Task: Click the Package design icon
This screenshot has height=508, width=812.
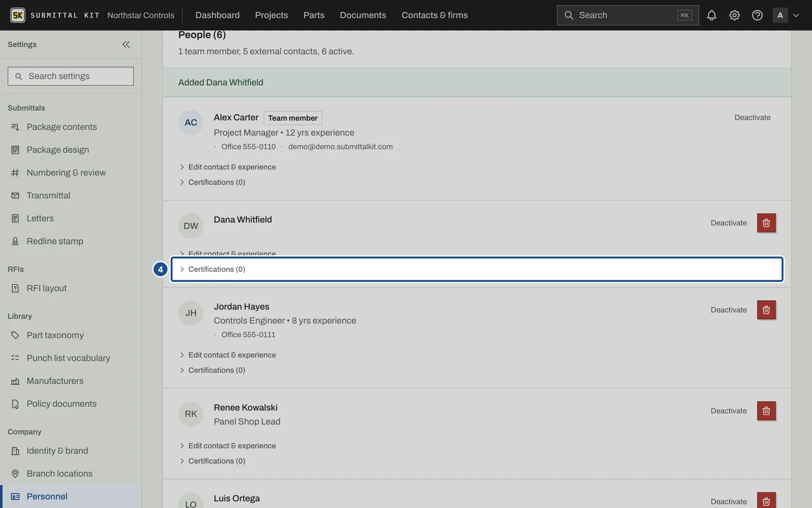Action: (x=15, y=150)
